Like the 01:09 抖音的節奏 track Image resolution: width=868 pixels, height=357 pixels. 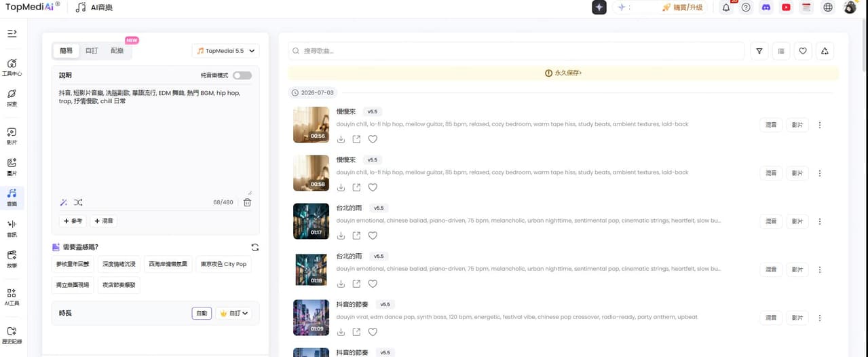click(373, 332)
